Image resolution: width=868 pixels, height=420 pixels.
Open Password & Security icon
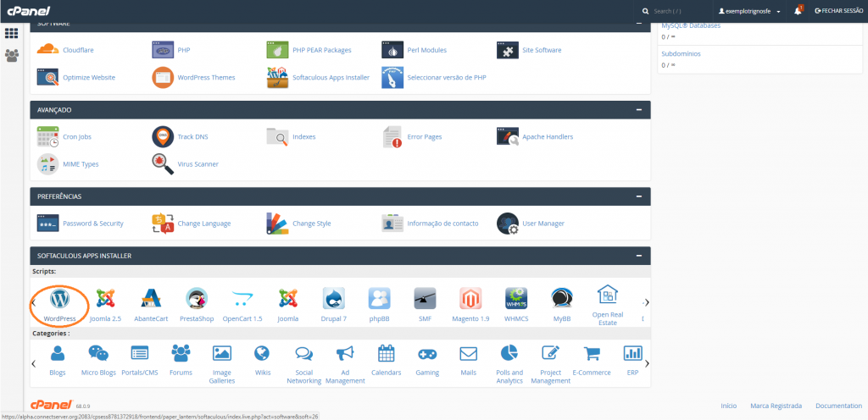click(47, 224)
